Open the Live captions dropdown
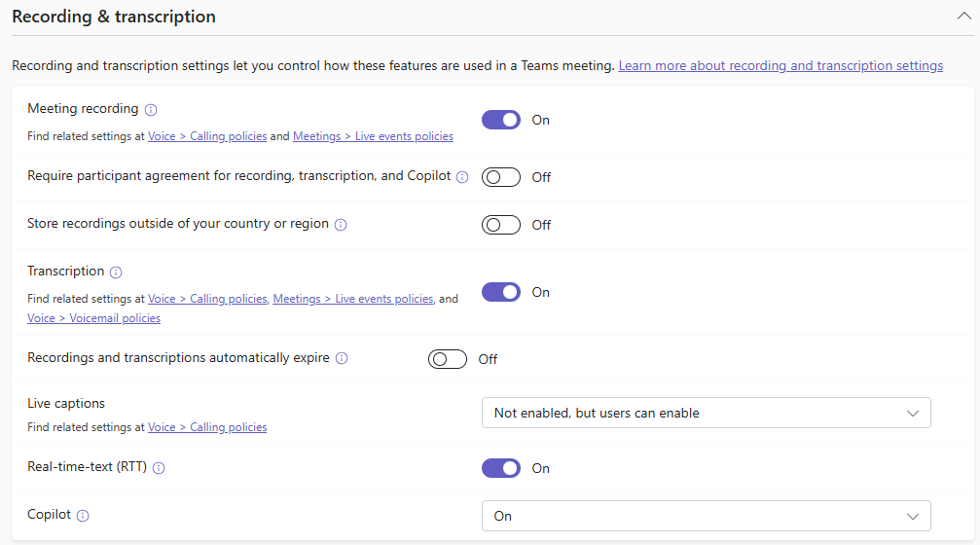 click(706, 413)
